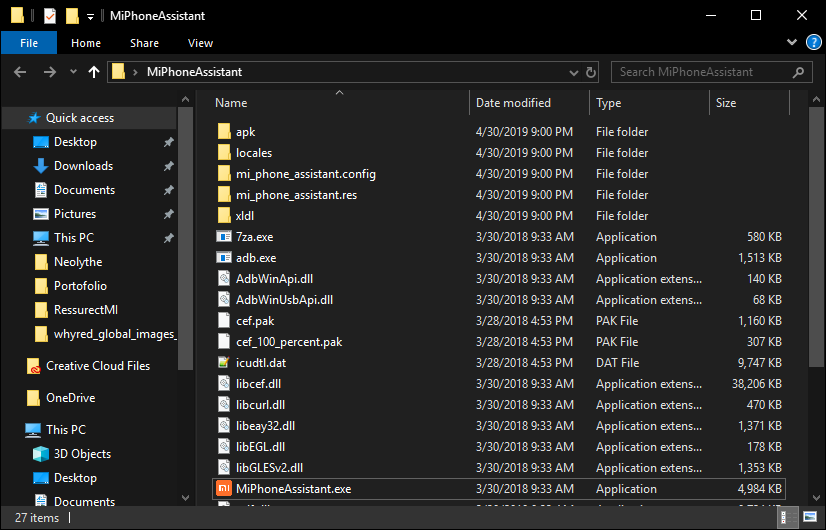Unpin Documents from Quick access
826x530 pixels.
(169, 190)
